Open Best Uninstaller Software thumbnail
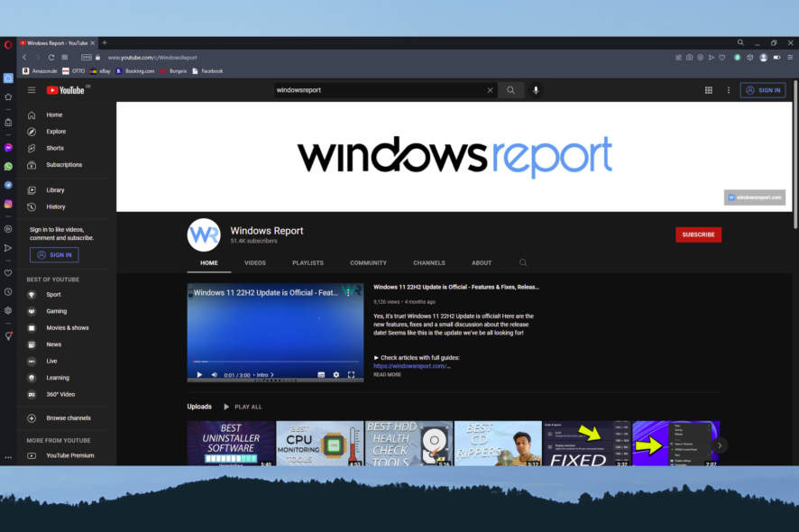Viewport: 799px width, 532px height. pos(231,444)
